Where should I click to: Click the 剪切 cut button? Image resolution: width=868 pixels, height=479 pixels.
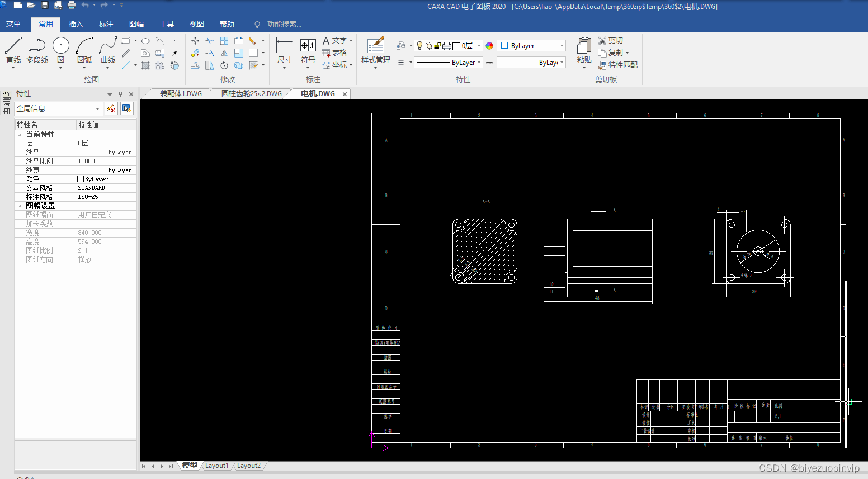(611, 41)
